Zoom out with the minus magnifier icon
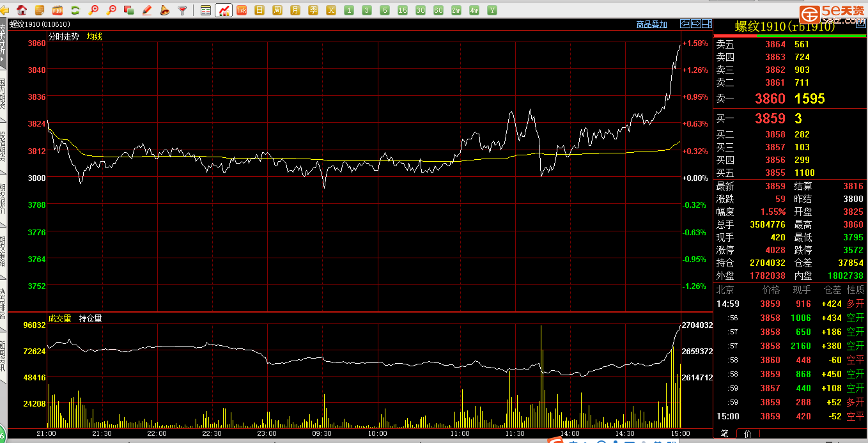The image size is (868, 443). [111, 10]
